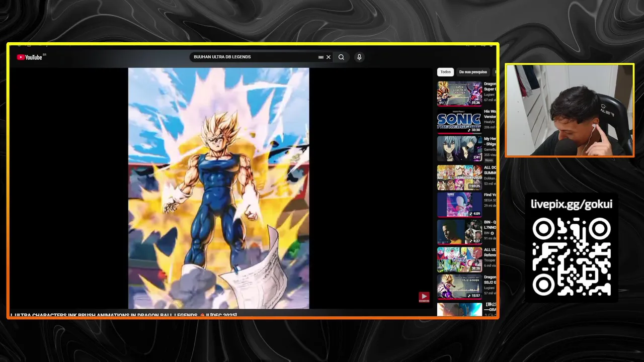The width and height of the screenshot is (644, 362).
Task: Click the livepix.gg/gokui text
Action: coord(572,204)
